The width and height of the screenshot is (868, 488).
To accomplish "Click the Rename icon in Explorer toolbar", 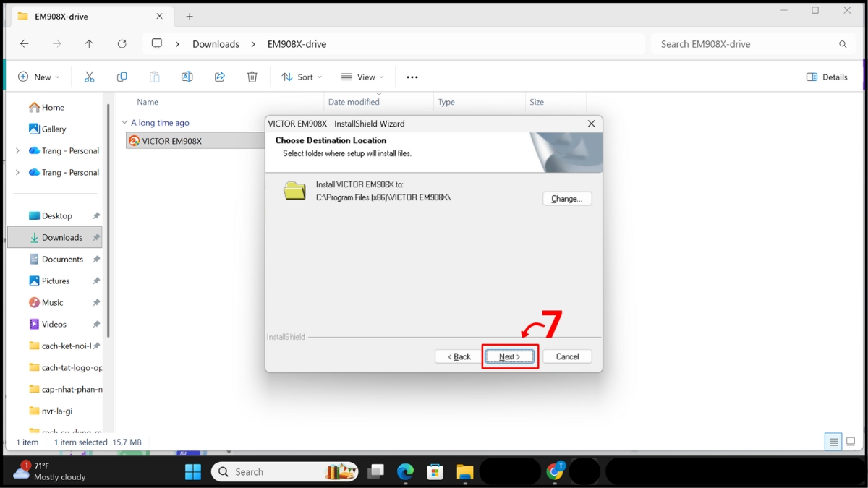I will [x=187, y=77].
